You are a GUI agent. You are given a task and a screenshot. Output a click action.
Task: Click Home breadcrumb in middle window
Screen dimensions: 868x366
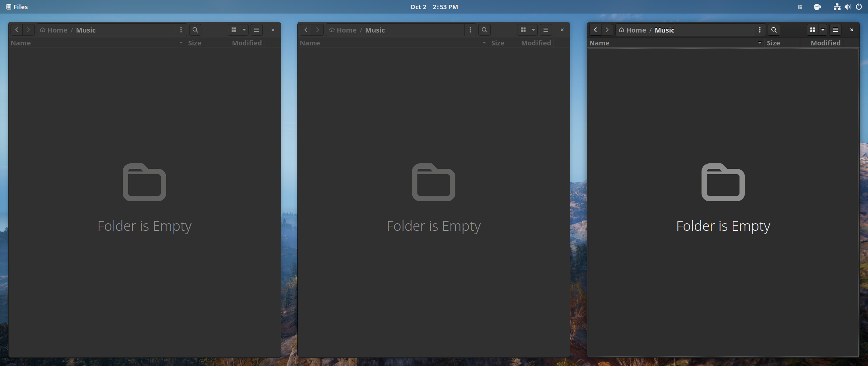tap(343, 30)
